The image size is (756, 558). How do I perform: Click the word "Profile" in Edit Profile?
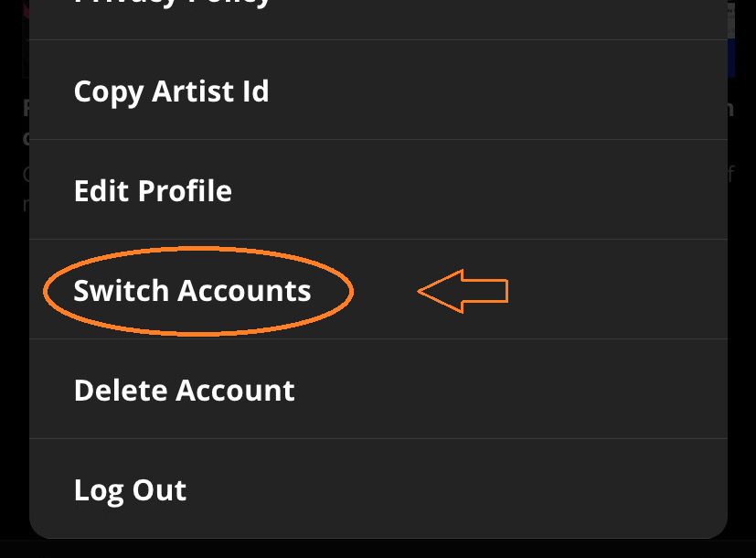(186, 191)
